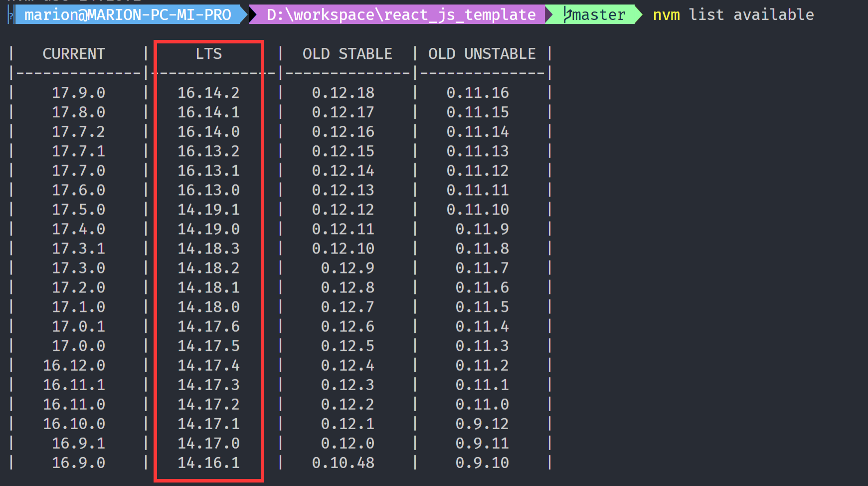Select the CURRENT column header

click(x=74, y=54)
